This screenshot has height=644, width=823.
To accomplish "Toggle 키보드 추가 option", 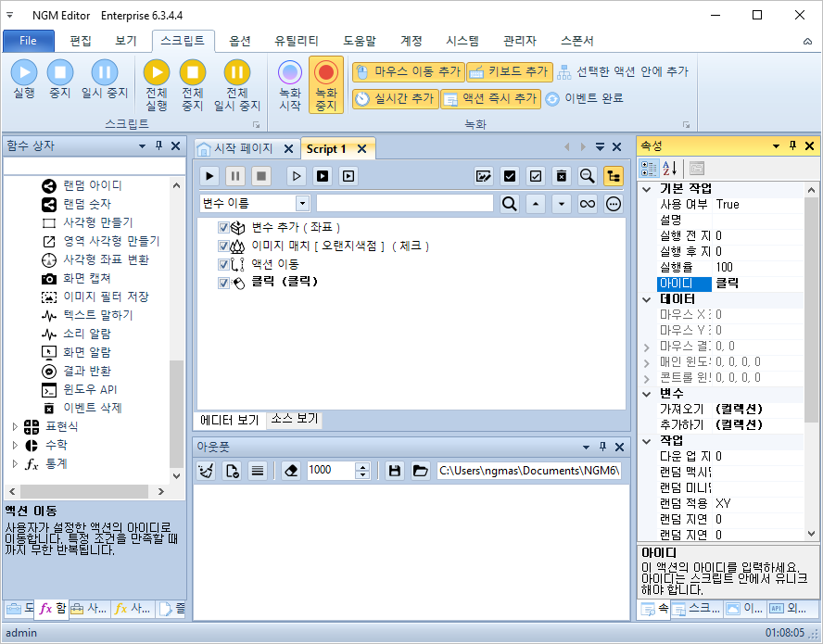I will tap(509, 72).
